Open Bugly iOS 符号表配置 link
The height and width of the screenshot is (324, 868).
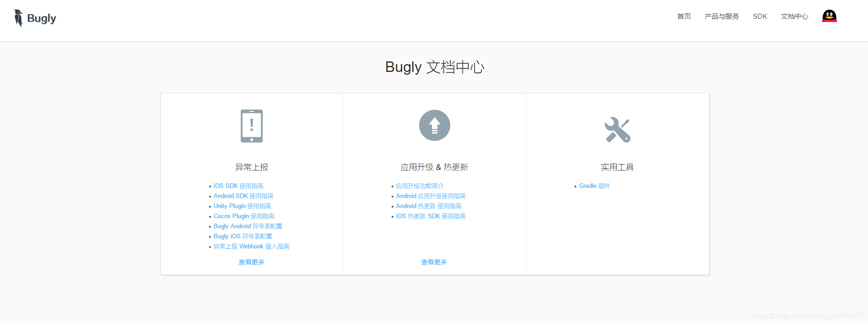[243, 236]
